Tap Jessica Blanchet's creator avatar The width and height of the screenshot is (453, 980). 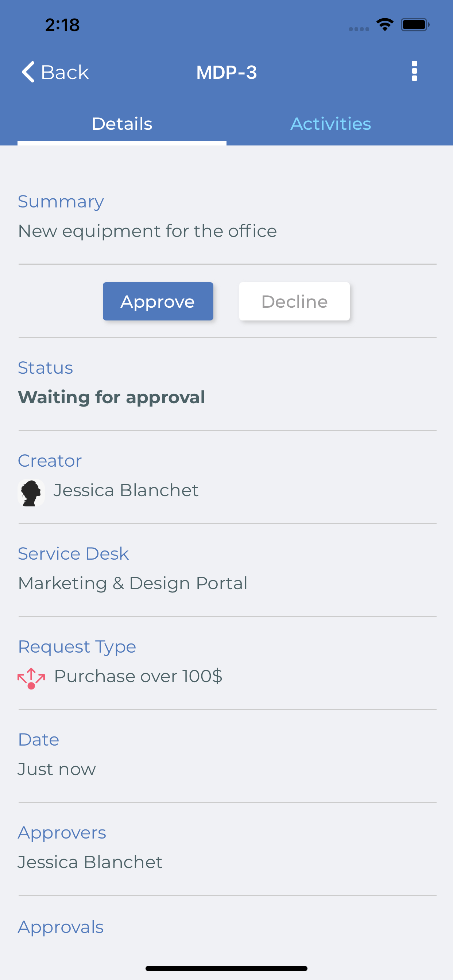(x=31, y=493)
